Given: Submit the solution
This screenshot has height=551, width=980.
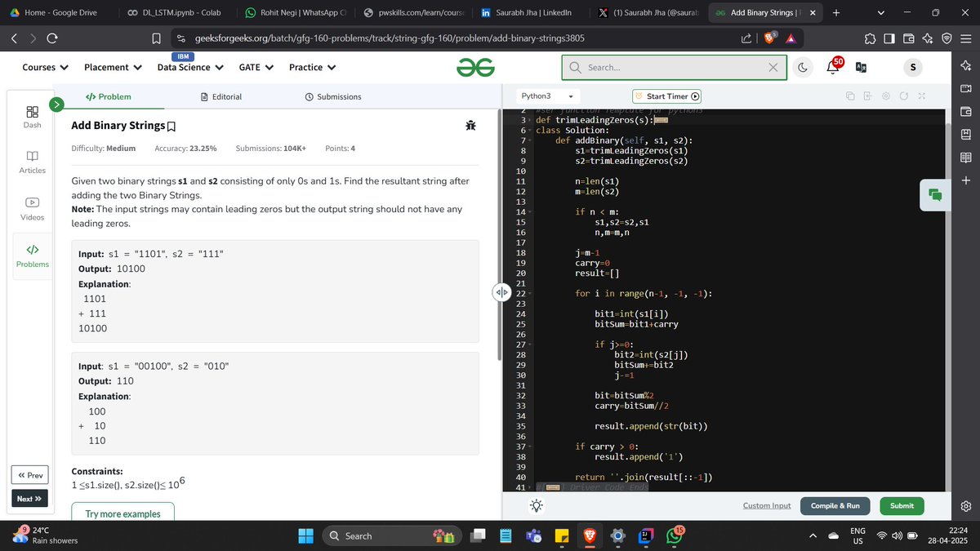Looking at the screenshot, I should click(902, 505).
